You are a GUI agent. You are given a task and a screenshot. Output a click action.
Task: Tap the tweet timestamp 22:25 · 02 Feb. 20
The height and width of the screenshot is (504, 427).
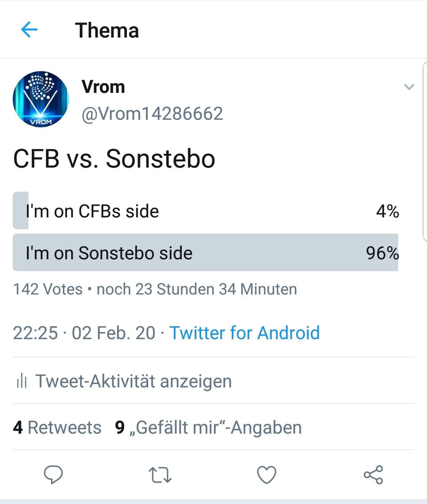[84, 333]
